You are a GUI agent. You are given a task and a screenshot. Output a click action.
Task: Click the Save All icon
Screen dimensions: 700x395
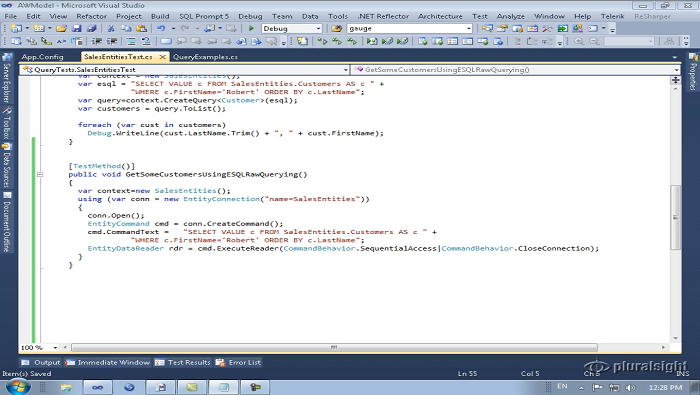pyautogui.click(x=92, y=28)
